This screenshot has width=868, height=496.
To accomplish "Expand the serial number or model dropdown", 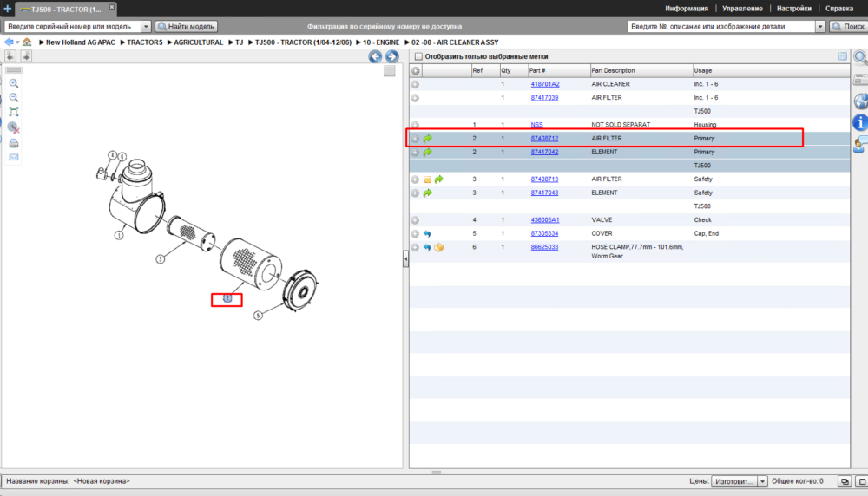I will [x=146, y=27].
